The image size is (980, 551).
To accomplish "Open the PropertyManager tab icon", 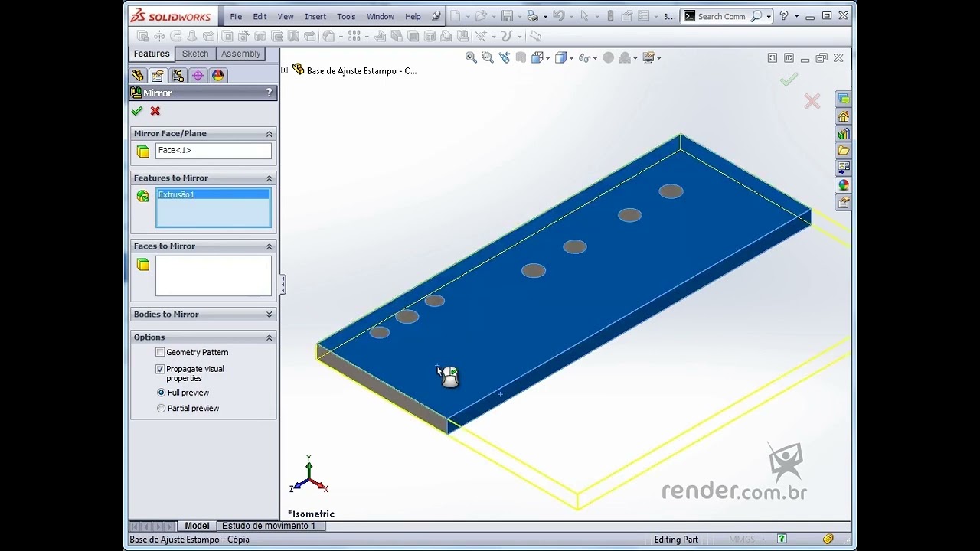I will 157,75.
